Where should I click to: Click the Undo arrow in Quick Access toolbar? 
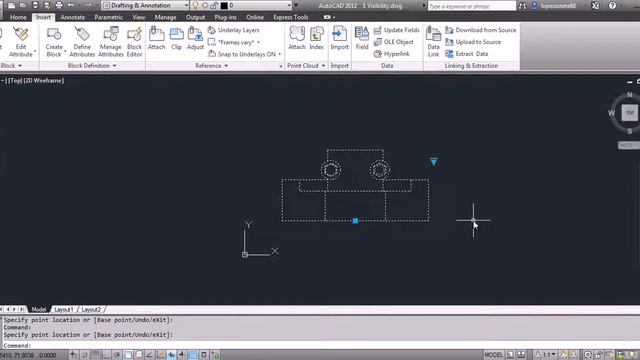click(71, 5)
